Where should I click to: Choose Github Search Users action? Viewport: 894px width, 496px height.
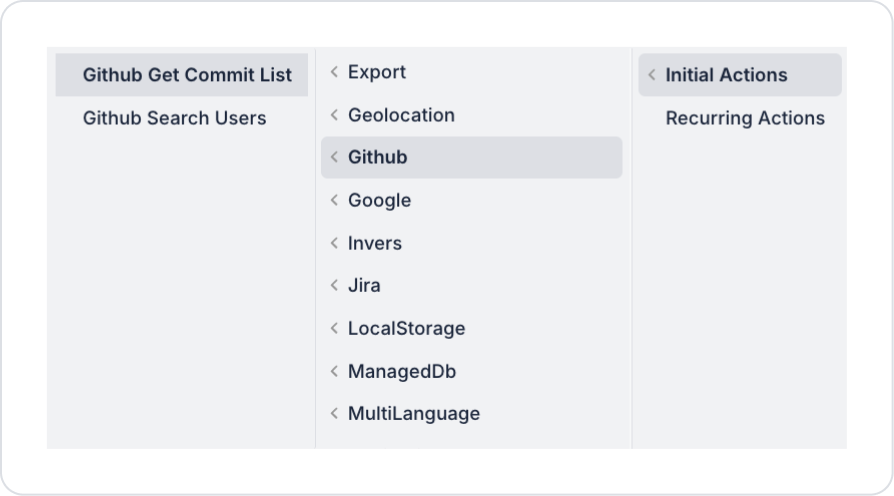174,118
